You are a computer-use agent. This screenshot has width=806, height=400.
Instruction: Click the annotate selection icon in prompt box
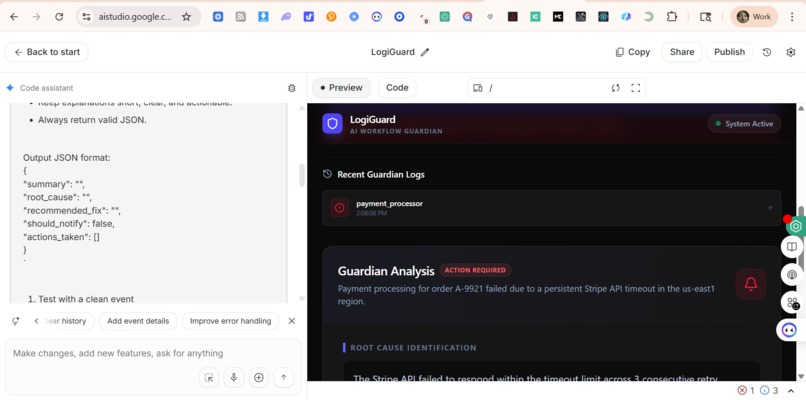click(x=209, y=377)
